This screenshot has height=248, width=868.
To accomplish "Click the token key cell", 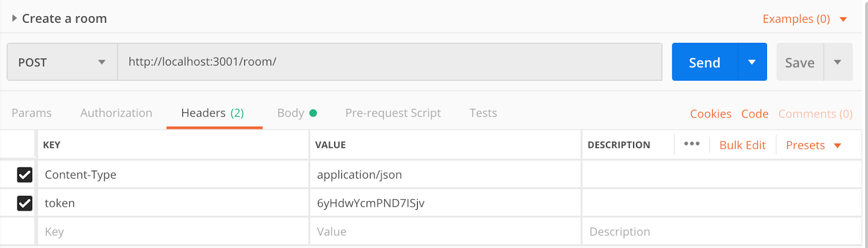I will pyautogui.click(x=173, y=203).
